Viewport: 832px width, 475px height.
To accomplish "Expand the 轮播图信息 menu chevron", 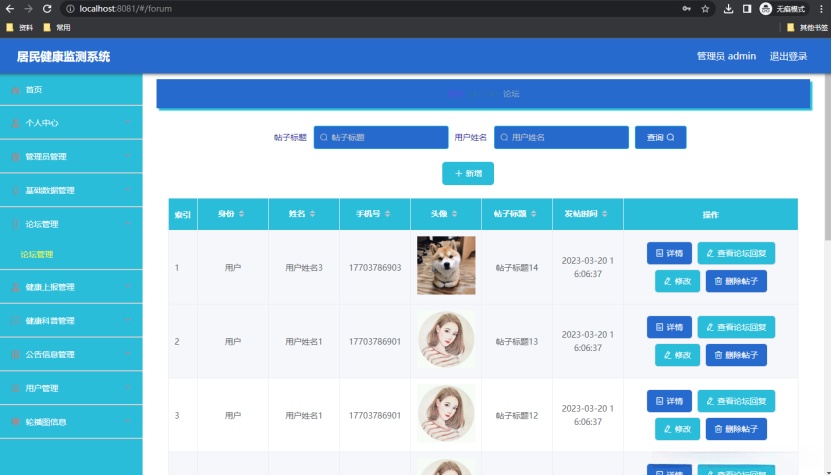I will click(128, 421).
